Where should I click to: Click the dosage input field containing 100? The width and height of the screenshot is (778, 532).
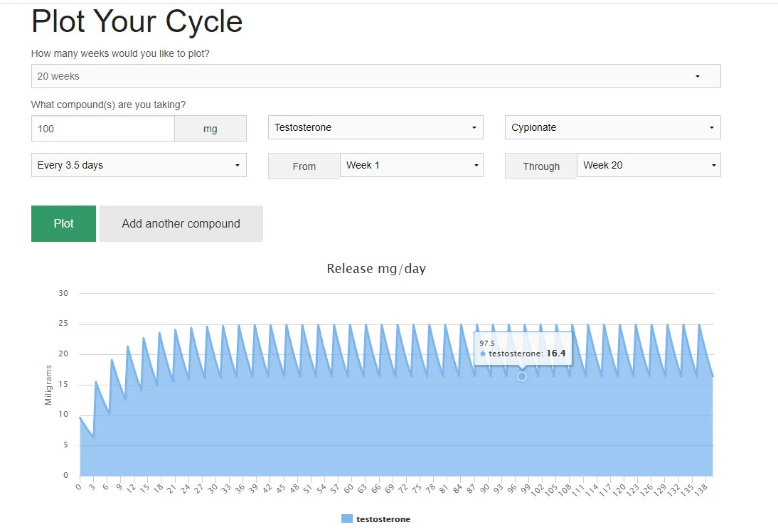(103, 129)
